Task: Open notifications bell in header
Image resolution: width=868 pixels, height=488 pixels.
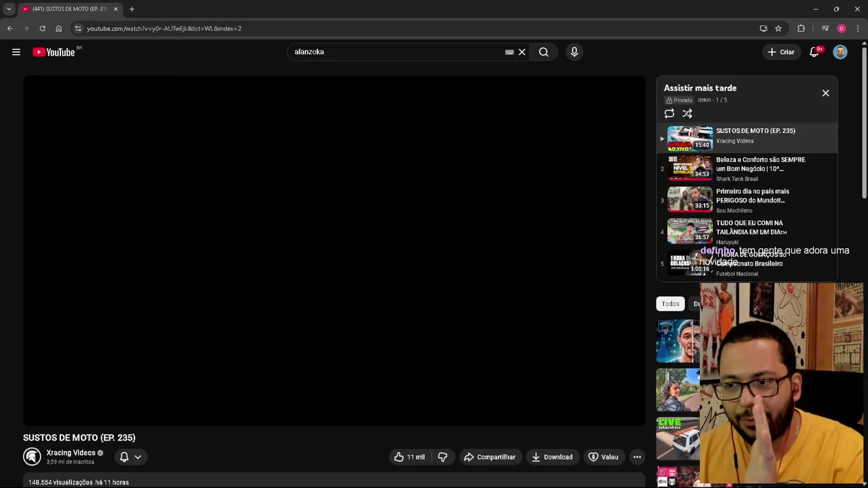Action: (x=814, y=52)
